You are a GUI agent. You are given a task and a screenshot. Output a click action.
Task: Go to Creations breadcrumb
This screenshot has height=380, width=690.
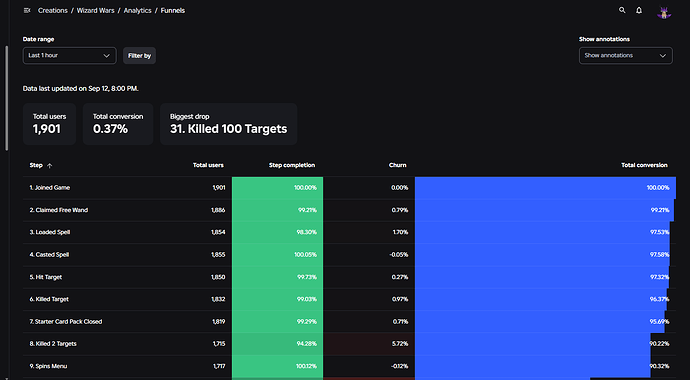[53, 11]
